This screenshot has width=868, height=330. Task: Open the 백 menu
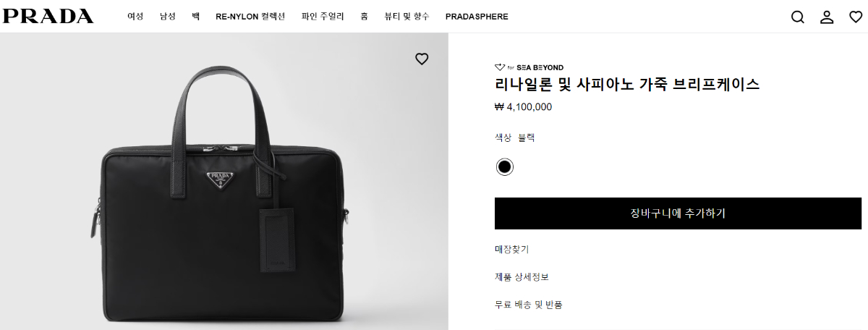click(x=195, y=17)
